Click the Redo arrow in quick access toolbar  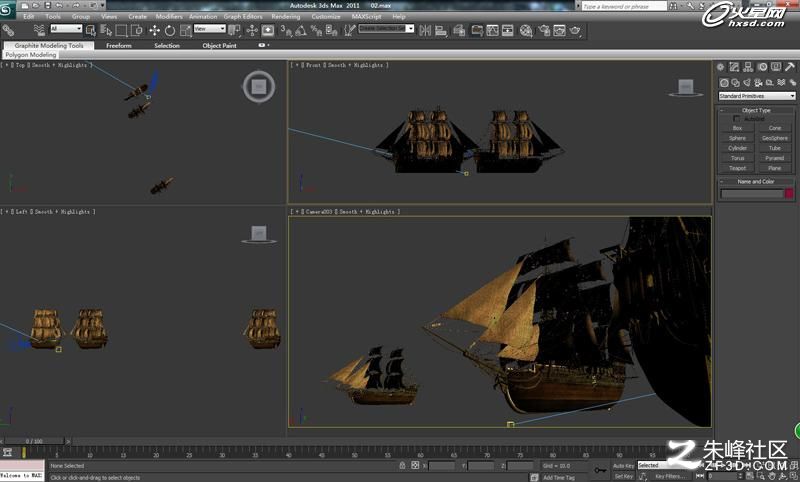pos(77,5)
